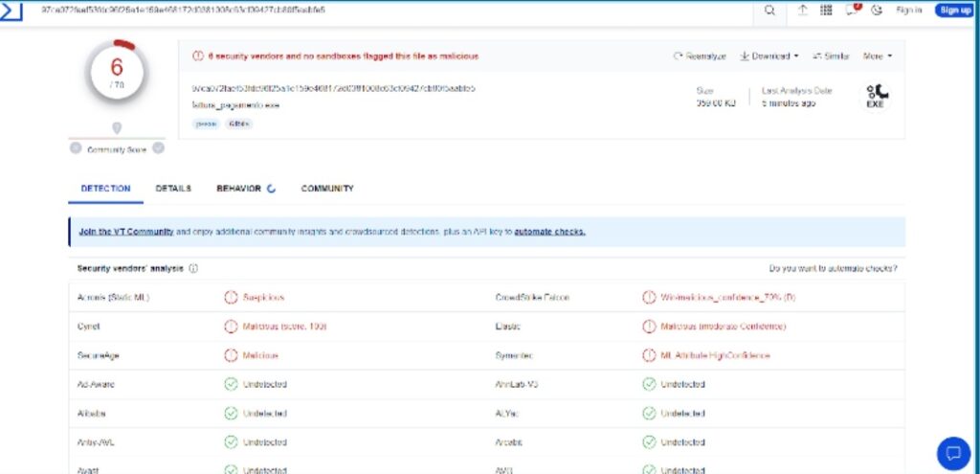Switch to the Details tab

click(173, 189)
